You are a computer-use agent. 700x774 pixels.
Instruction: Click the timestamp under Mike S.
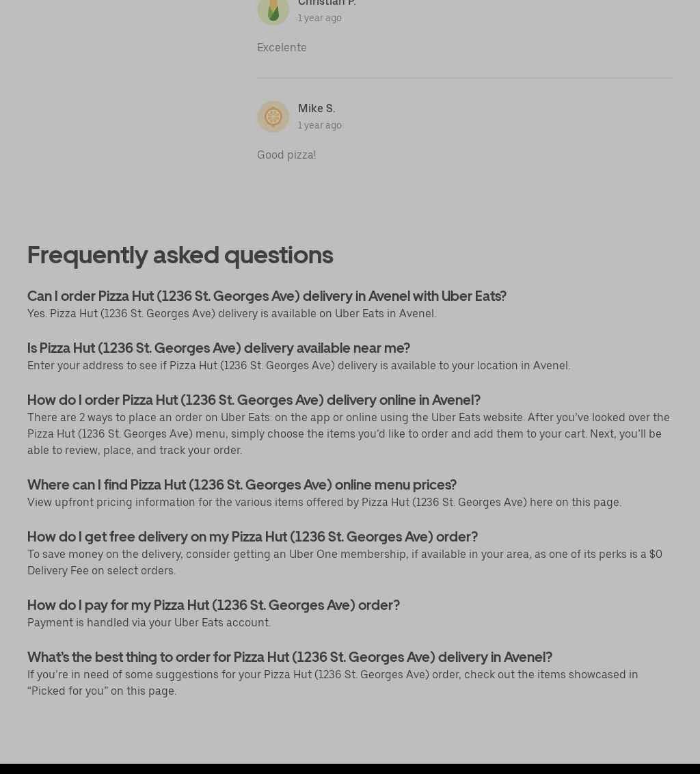click(320, 125)
